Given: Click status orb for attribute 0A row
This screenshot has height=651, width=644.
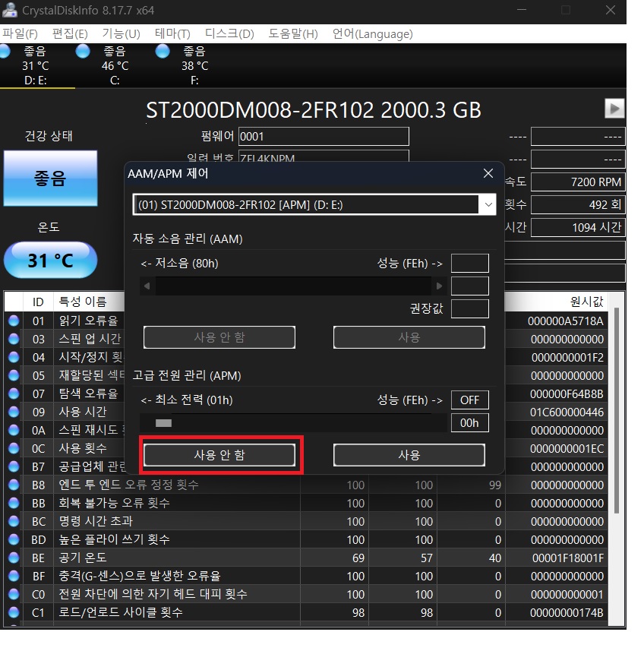Looking at the screenshot, I should (x=14, y=430).
